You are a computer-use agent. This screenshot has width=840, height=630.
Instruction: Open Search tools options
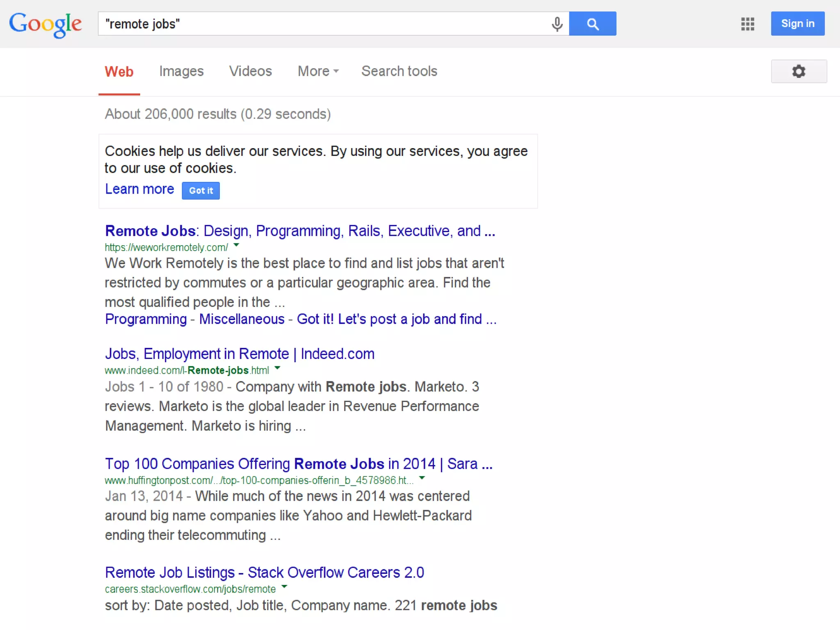coord(399,71)
